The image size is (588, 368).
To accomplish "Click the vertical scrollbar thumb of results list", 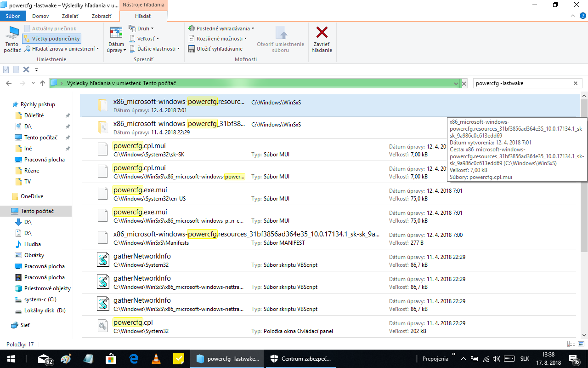I will pyautogui.click(x=584, y=176).
